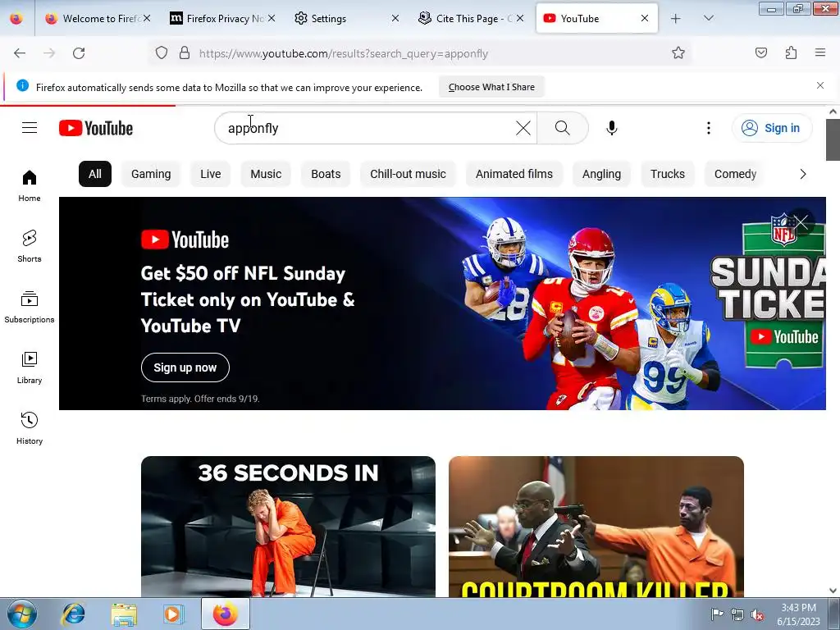Open Action Center flag tray icon
Screen dimensions: 840x630
point(717,614)
